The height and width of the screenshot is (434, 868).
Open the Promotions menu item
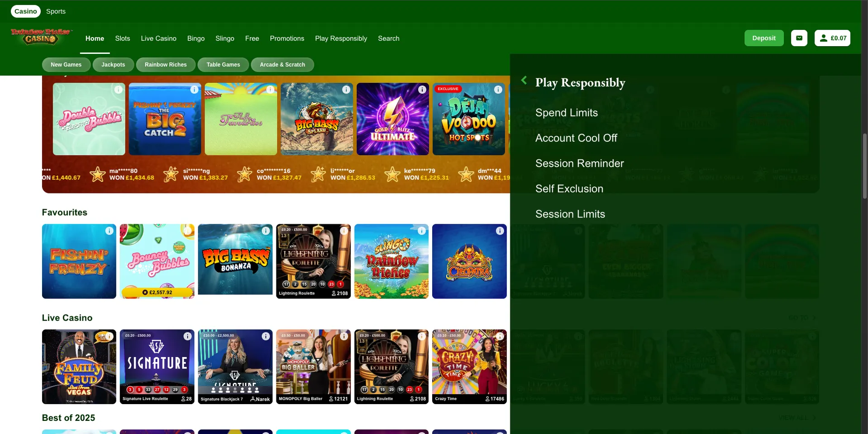click(286, 39)
